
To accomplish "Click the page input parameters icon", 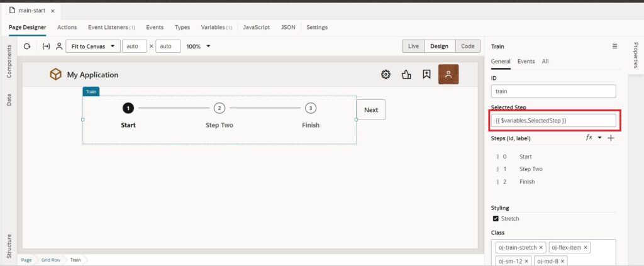I will [x=46, y=46].
